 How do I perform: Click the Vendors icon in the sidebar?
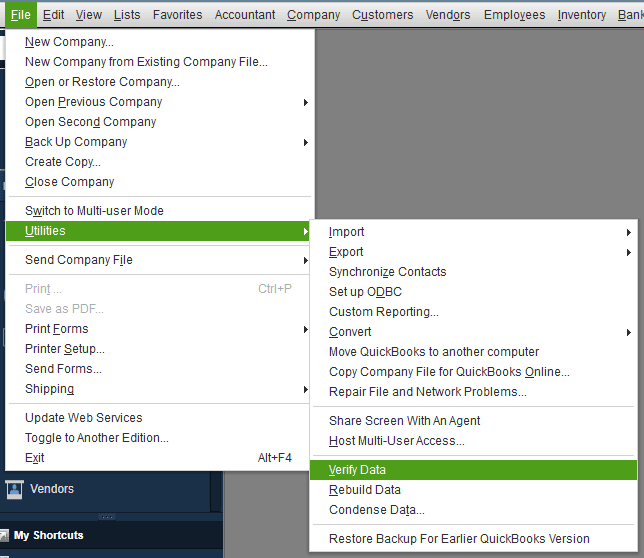click(x=15, y=490)
